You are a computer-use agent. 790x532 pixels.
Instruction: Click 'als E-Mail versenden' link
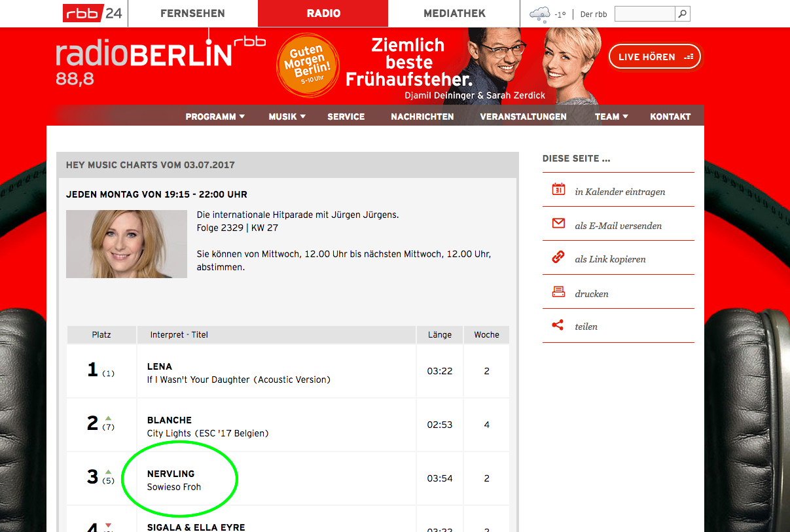pos(619,226)
